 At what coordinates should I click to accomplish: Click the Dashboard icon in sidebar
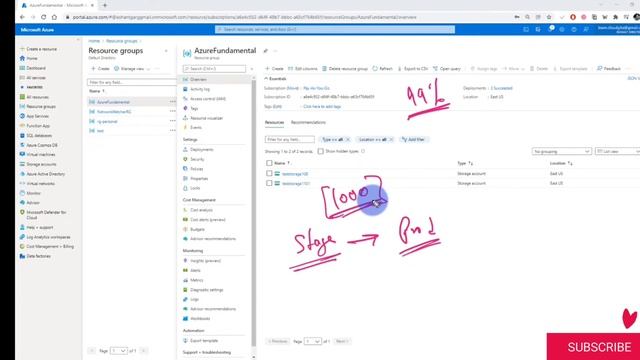click(22, 68)
